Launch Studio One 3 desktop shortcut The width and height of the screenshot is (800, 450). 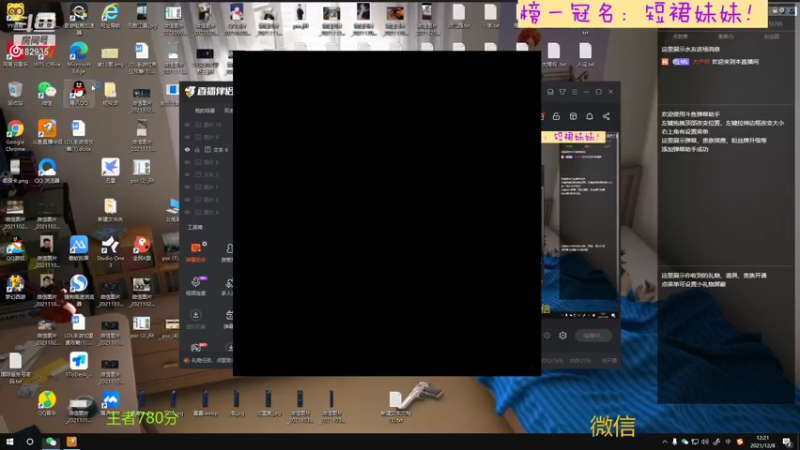pyautogui.click(x=110, y=251)
